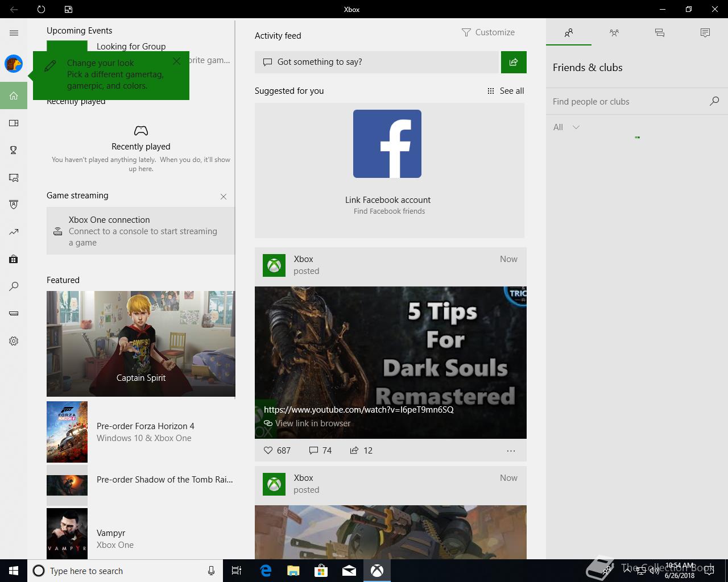This screenshot has height=582, width=728.
Task: Open Vampyr featured item
Action: pyautogui.click(x=141, y=534)
